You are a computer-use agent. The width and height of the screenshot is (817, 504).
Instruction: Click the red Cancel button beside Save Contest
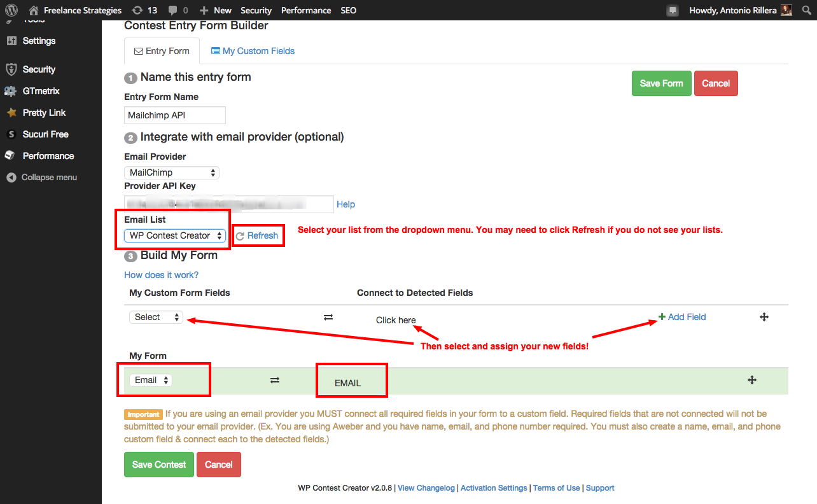[219, 465]
